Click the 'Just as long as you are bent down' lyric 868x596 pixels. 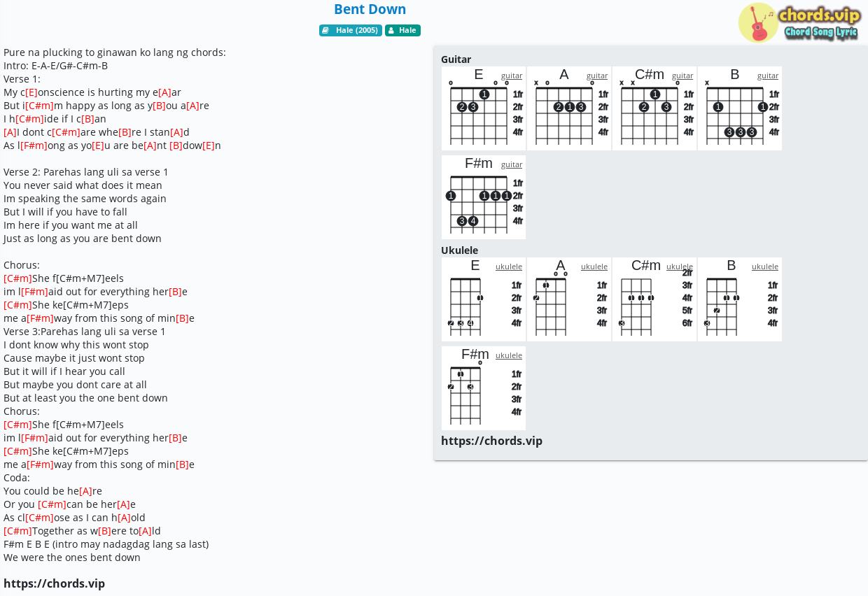point(83,239)
